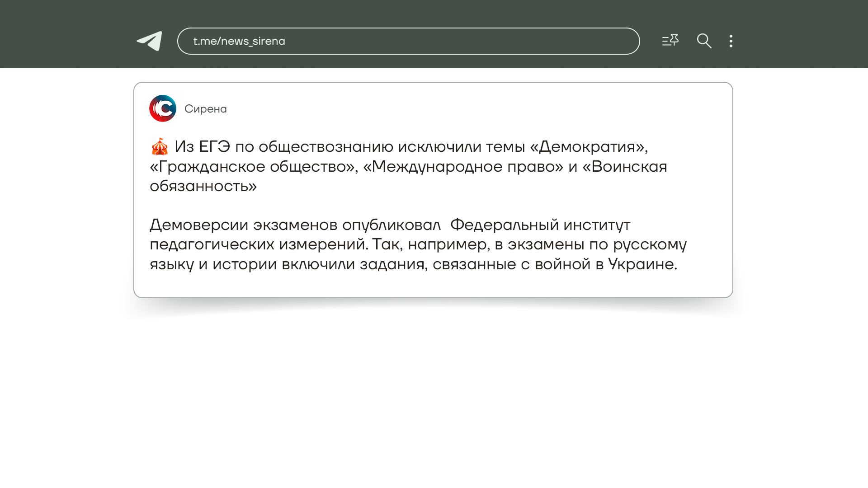The height and width of the screenshot is (488, 868).
Task: Open the three-dot more options menu
Action: tap(731, 41)
